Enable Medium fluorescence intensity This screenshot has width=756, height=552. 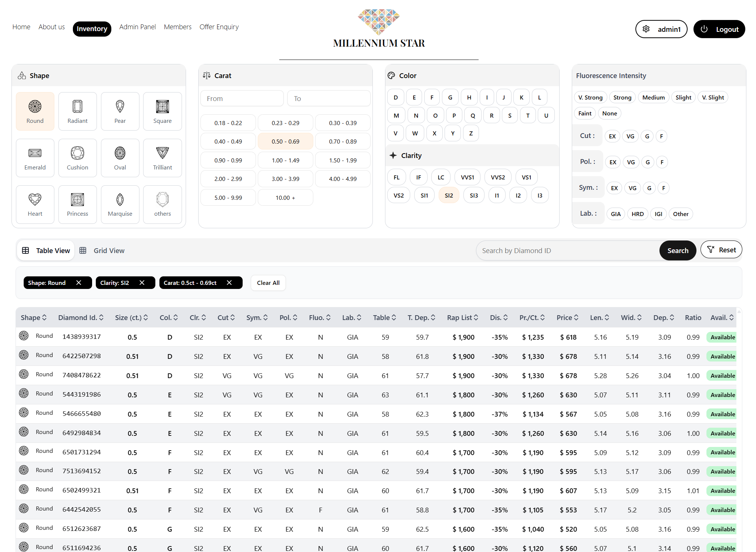[653, 97]
